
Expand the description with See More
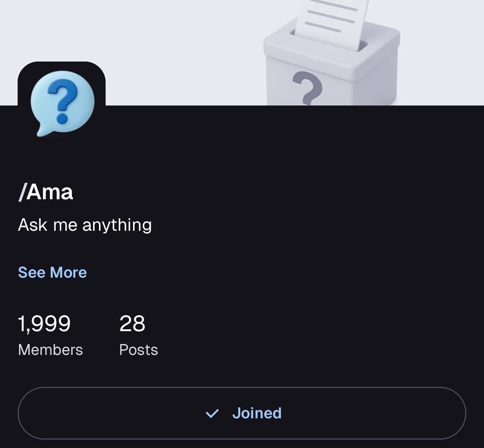(x=52, y=272)
